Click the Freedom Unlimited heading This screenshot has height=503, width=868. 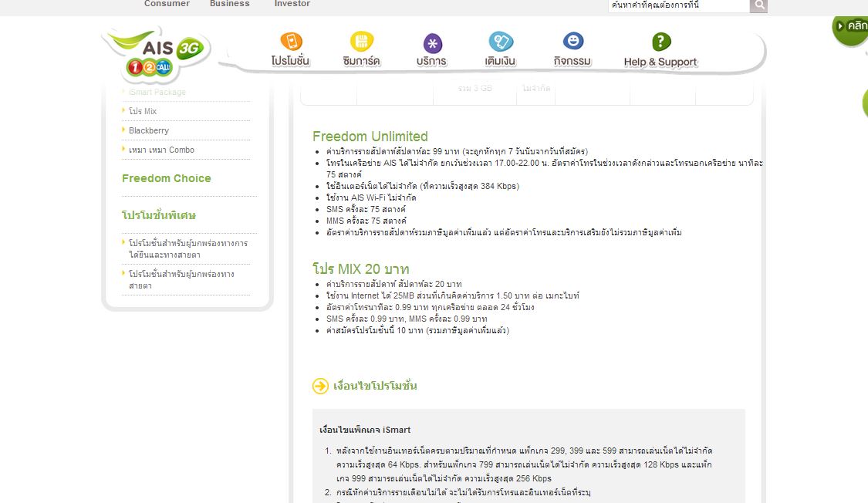[x=370, y=136]
